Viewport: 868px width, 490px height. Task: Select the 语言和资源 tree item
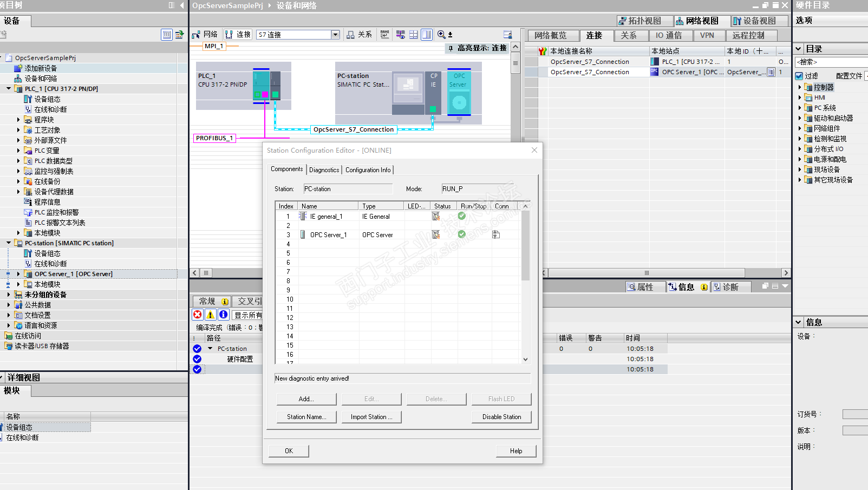pyautogui.click(x=41, y=325)
